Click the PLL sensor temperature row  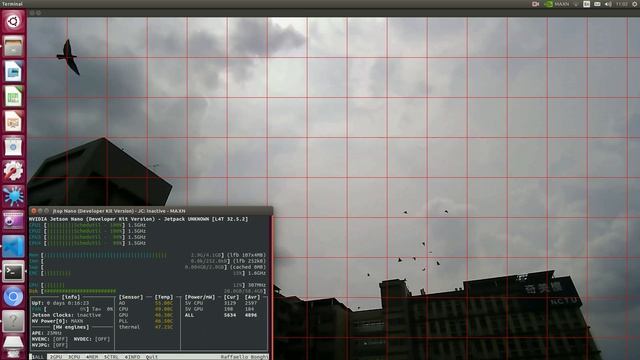click(x=146, y=321)
